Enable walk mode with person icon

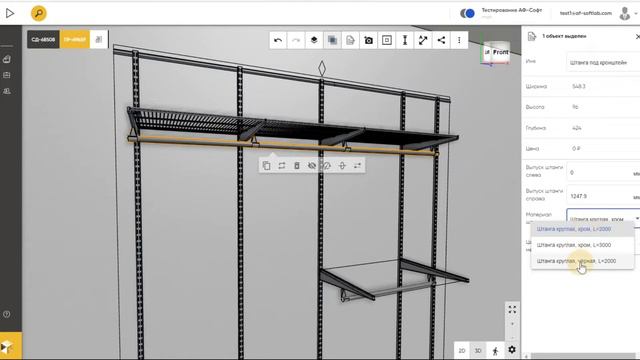495,351
